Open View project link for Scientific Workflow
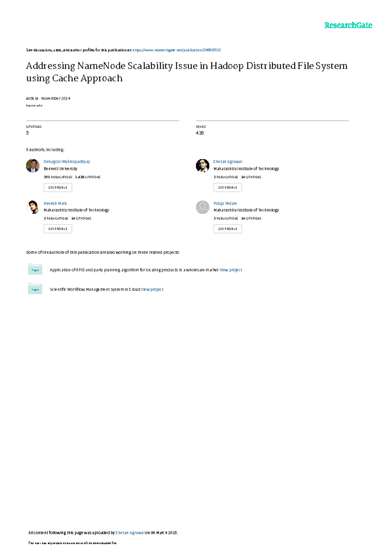Viewport: 392px width, 555px height. point(152,289)
